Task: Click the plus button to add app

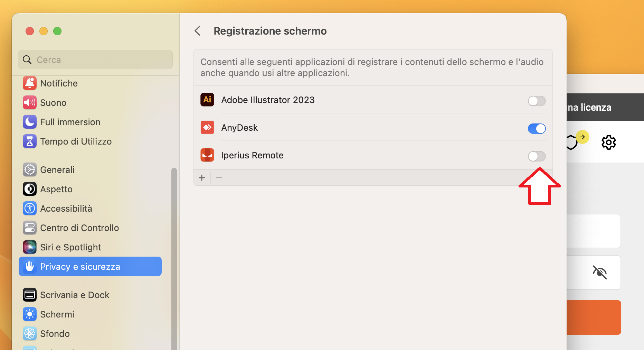Action: click(x=202, y=178)
